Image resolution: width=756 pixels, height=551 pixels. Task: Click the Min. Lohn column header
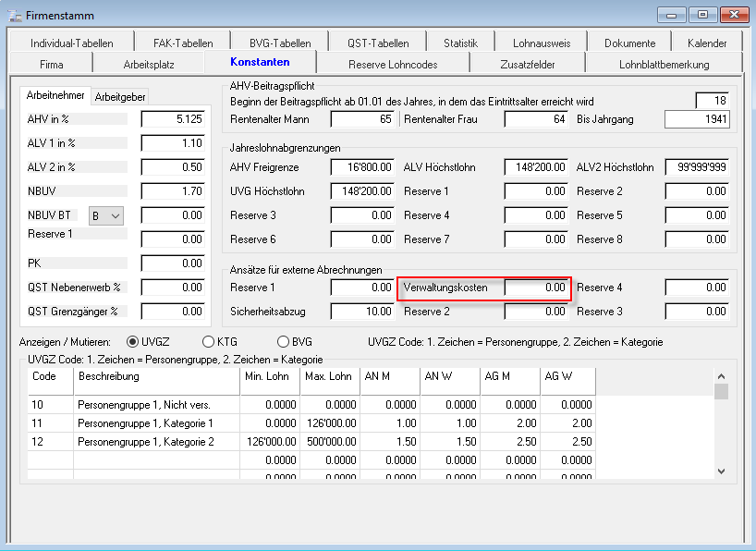pyautogui.click(x=270, y=381)
